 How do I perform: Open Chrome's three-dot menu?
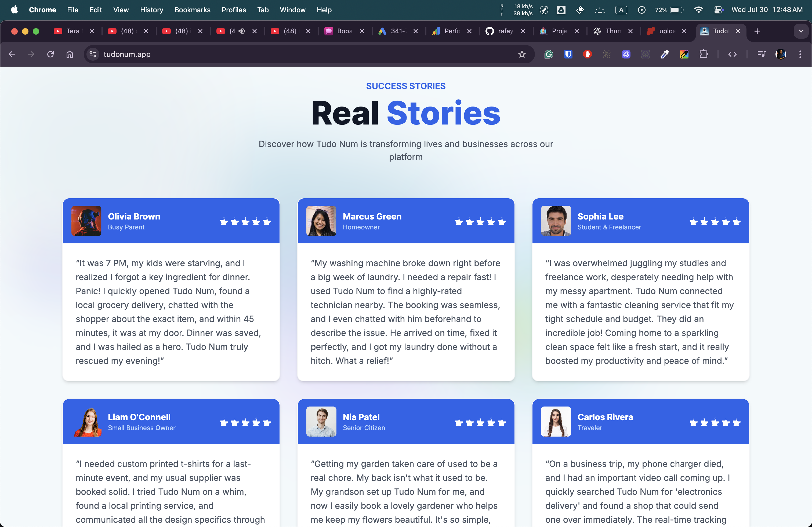click(x=800, y=54)
